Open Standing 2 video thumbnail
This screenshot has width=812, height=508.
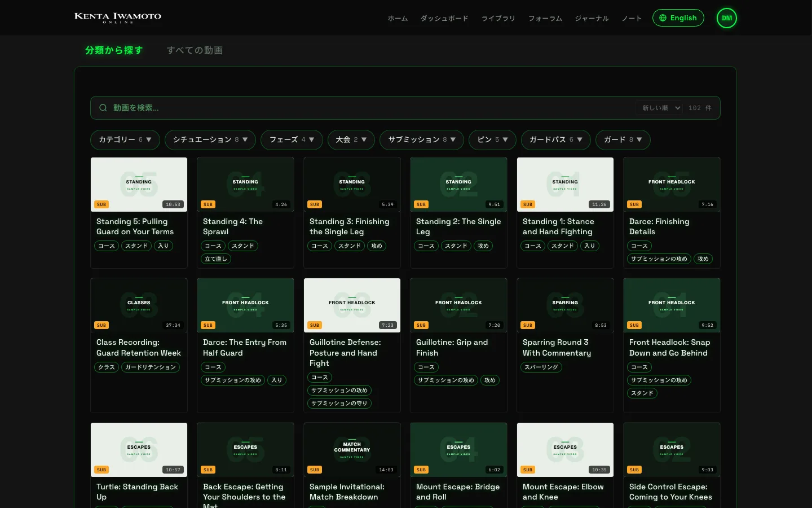[458, 185]
